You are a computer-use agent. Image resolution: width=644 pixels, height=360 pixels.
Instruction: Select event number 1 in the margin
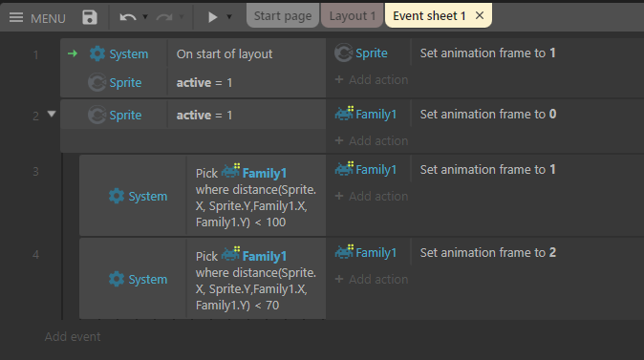(36, 54)
